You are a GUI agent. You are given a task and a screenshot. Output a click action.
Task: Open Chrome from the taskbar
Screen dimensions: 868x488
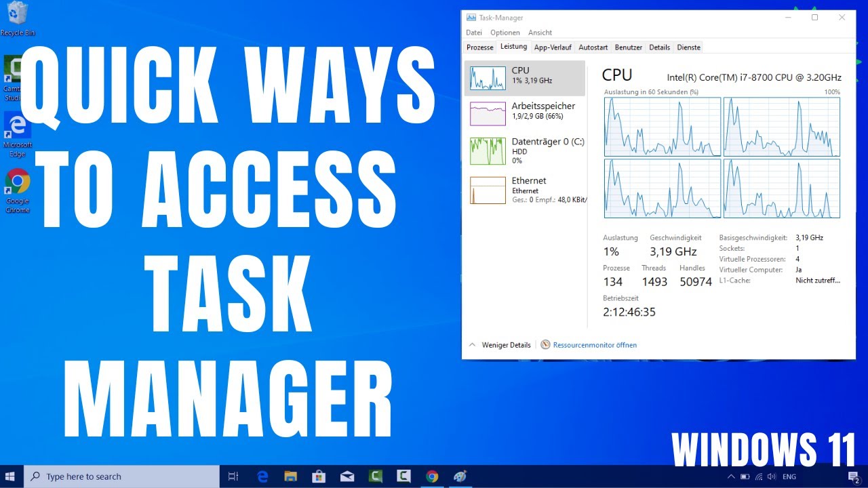click(x=432, y=476)
